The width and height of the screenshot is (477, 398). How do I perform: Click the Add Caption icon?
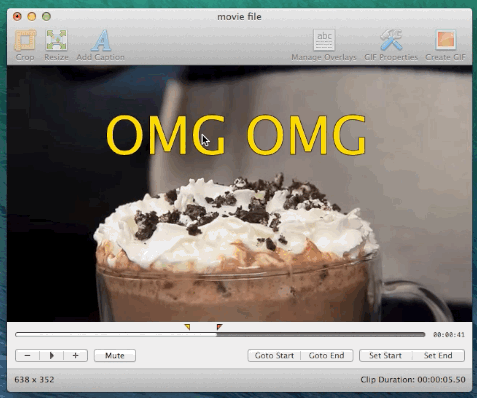point(101,40)
